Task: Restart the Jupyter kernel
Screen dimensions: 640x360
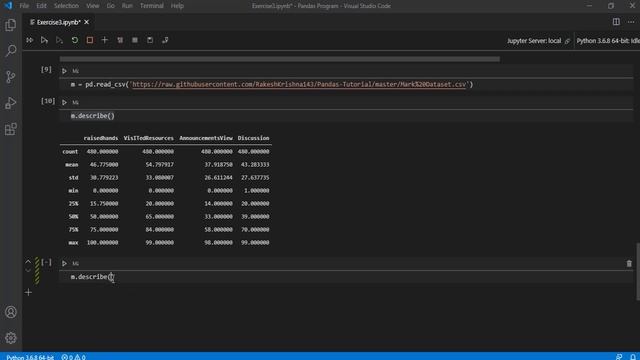Action: pyautogui.click(x=75, y=40)
